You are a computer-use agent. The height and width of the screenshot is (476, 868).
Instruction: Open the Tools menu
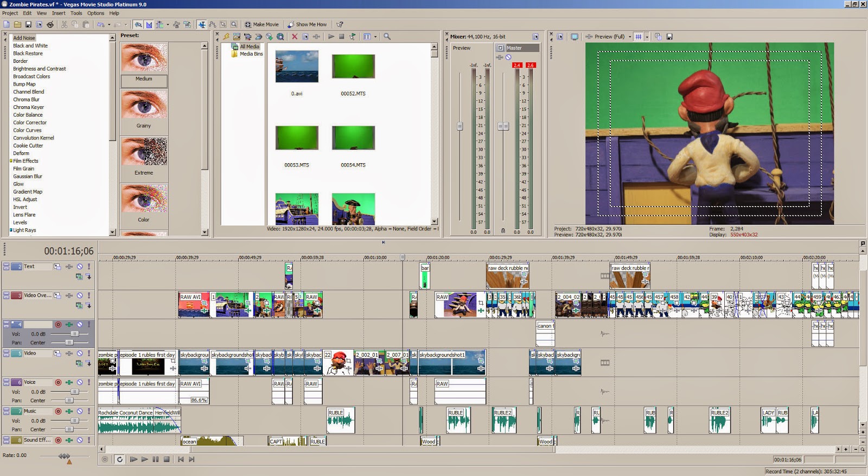(76, 13)
